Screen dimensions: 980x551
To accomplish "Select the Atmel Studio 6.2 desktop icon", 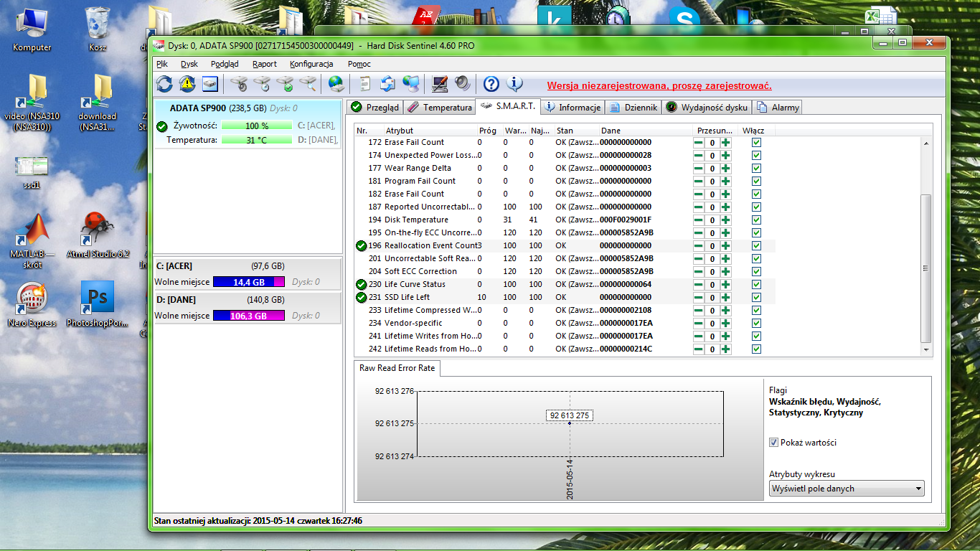I will coord(98,236).
